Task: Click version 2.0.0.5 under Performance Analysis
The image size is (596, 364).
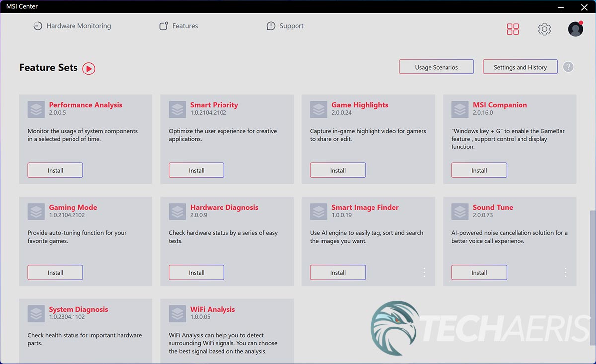Action: (57, 113)
